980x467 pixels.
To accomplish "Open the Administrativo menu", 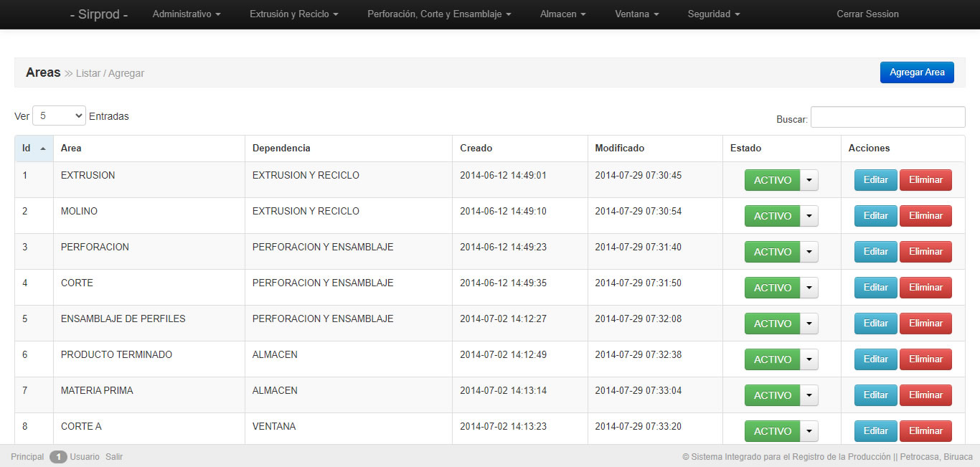I will (187, 14).
